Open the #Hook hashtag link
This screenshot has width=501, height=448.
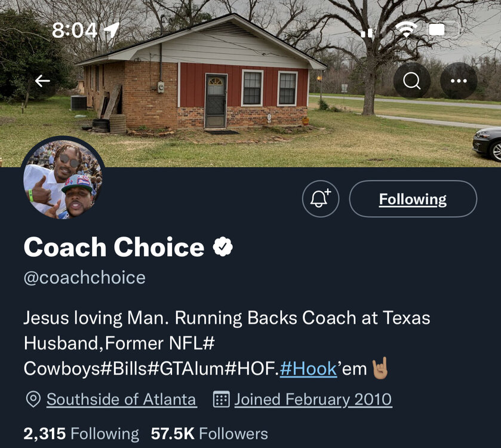[x=308, y=369]
